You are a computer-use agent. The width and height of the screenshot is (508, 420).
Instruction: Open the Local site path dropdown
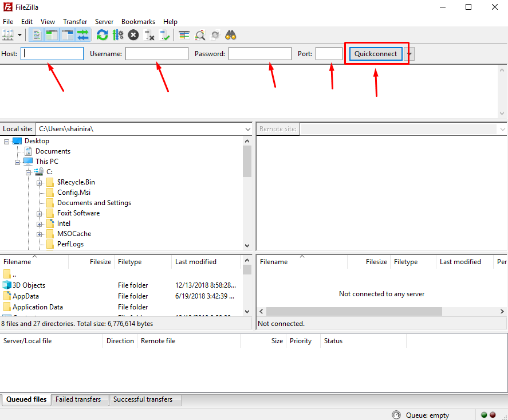pyautogui.click(x=247, y=129)
